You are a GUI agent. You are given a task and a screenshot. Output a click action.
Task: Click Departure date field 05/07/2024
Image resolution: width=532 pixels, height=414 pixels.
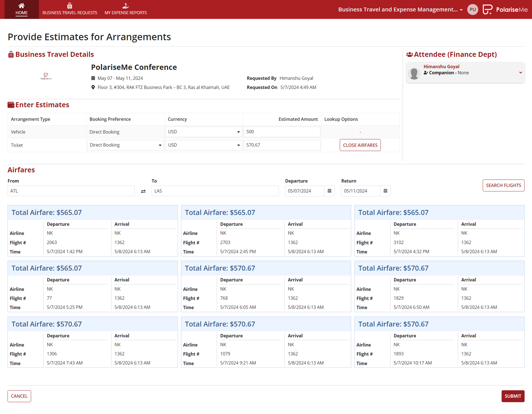coord(305,191)
